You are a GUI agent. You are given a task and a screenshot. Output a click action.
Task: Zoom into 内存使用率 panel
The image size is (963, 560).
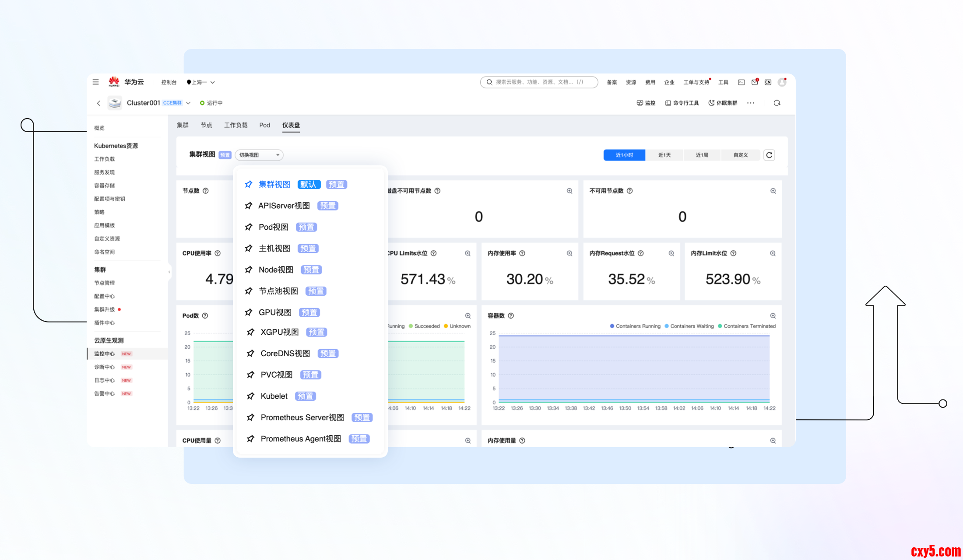569,253
